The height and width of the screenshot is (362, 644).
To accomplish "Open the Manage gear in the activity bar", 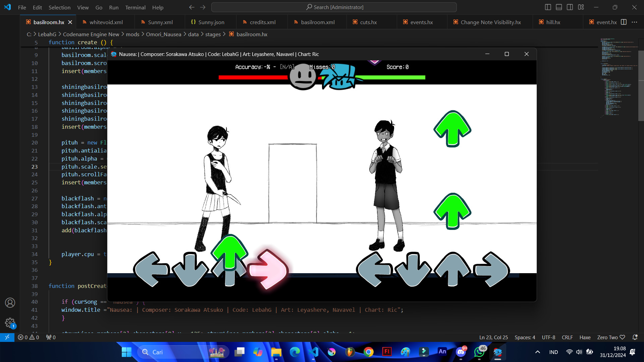I will click(10, 323).
